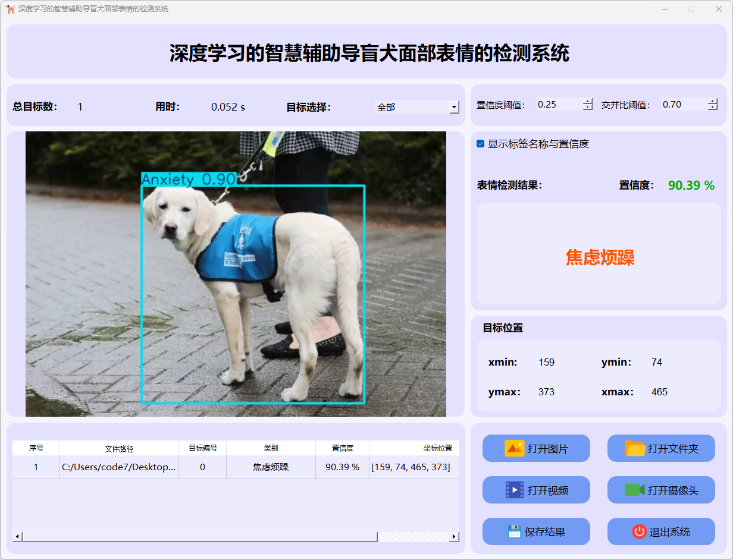
Task: Toggle the show label name and confidence checkbox
Action: coord(481,144)
